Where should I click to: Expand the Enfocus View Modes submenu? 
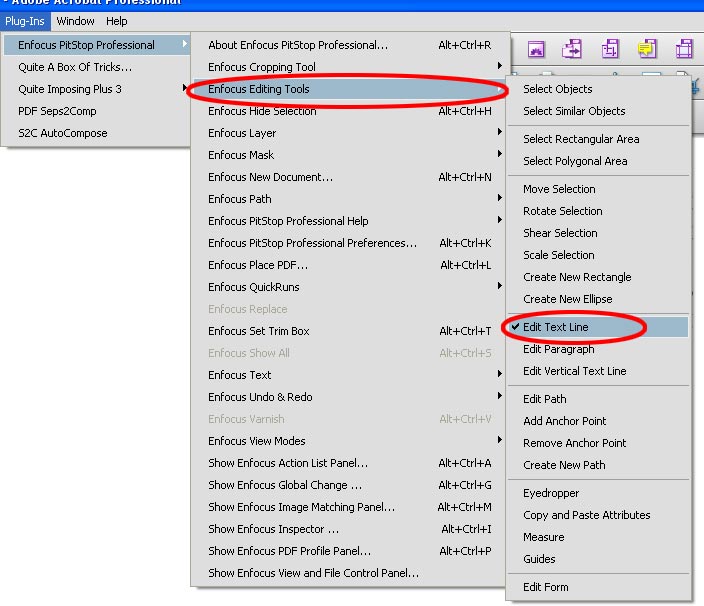coord(500,440)
